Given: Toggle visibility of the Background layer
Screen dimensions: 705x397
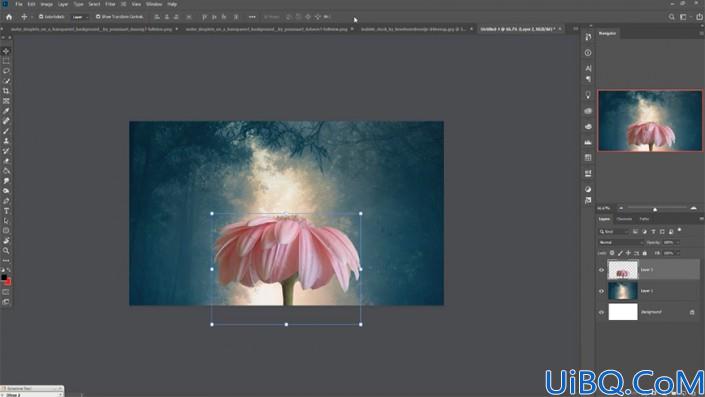Looking at the screenshot, I should (x=601, y=312).
